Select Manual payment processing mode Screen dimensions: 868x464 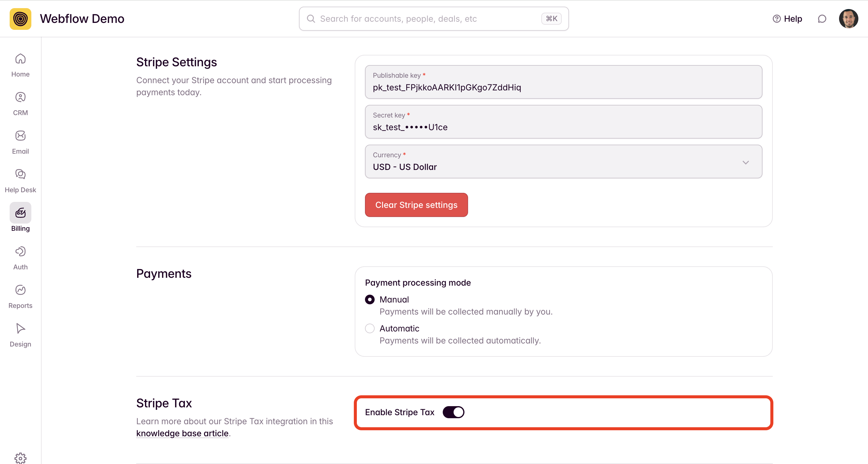(370, 299)
